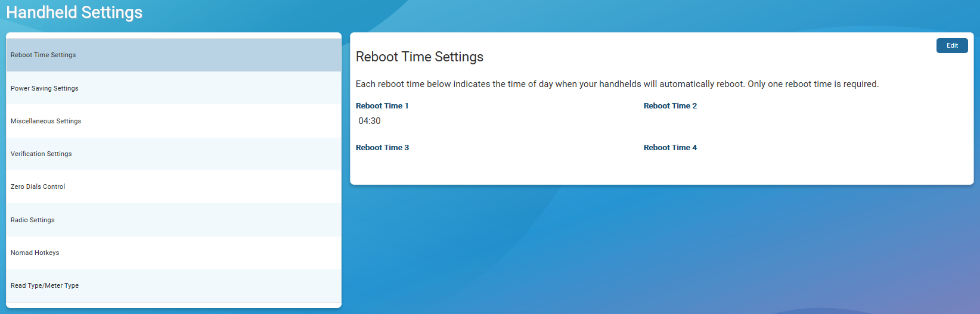Select Zero Dials Control
This screenshot has height=314, width=980.
38,186
